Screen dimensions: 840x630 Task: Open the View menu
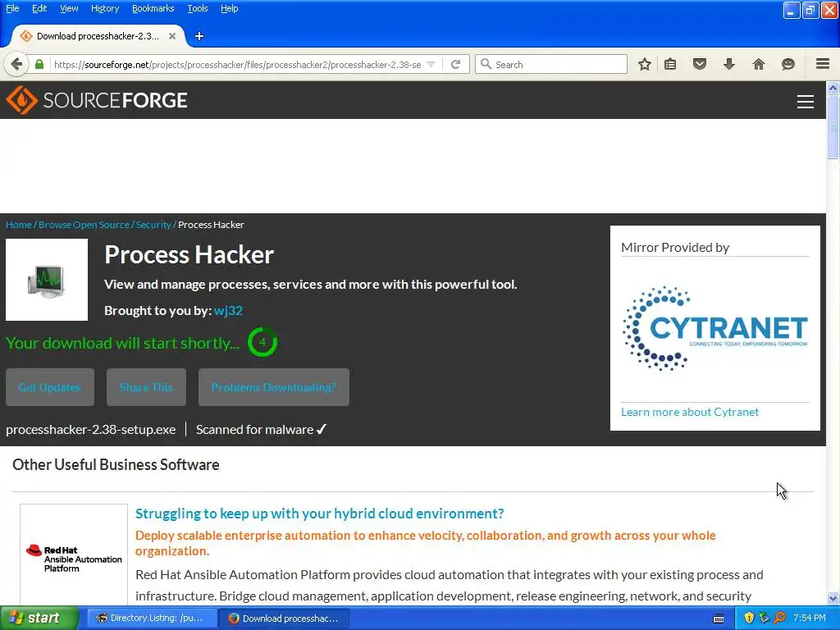click(x=69, y=8)
